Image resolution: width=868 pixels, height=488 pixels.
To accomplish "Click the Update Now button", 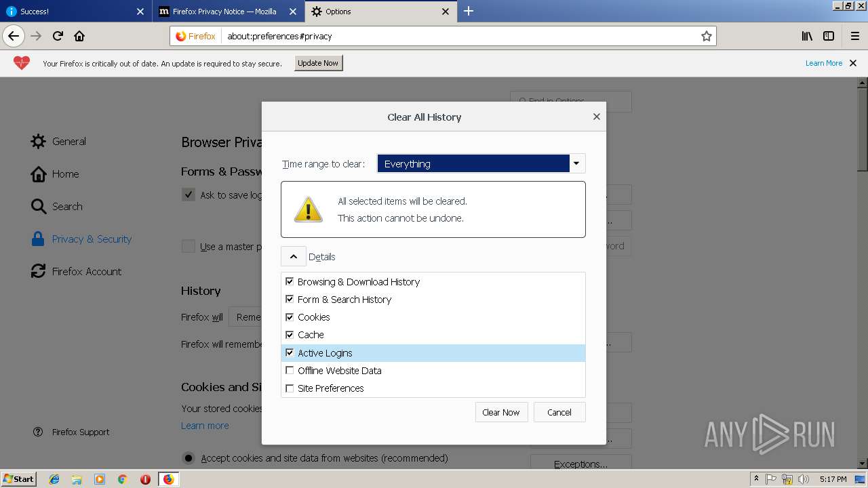I will 318,63.
